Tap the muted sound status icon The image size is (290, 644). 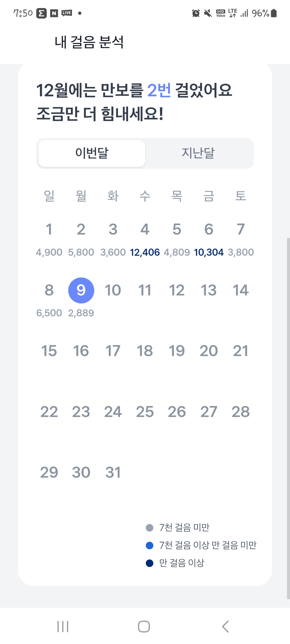[208, 13]
